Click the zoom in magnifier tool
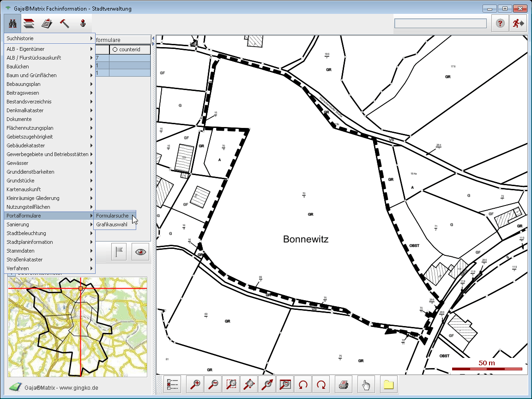This screenshot has height=399, width=532. pos(195,384)
